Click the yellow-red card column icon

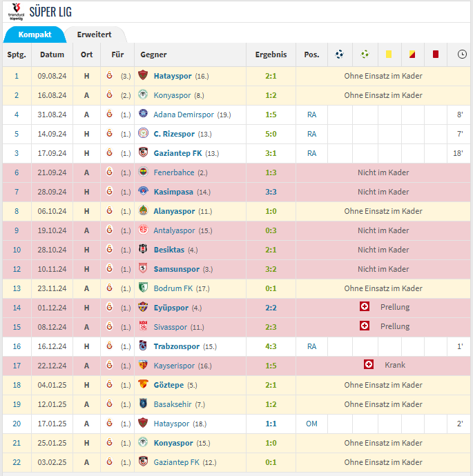pos(412,54)
